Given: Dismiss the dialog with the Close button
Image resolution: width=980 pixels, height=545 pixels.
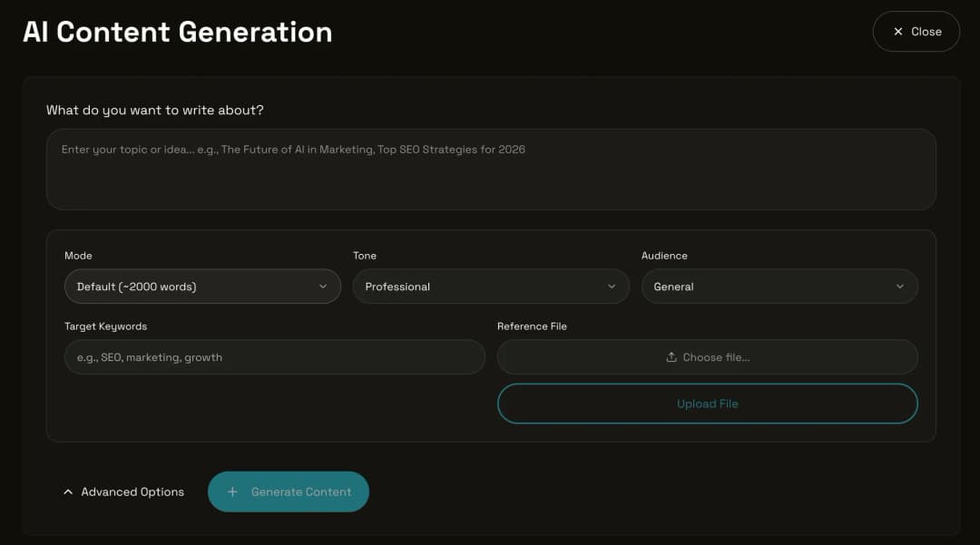Looking at the screenshot, I should pyautogui.click(x=916, y=31).
